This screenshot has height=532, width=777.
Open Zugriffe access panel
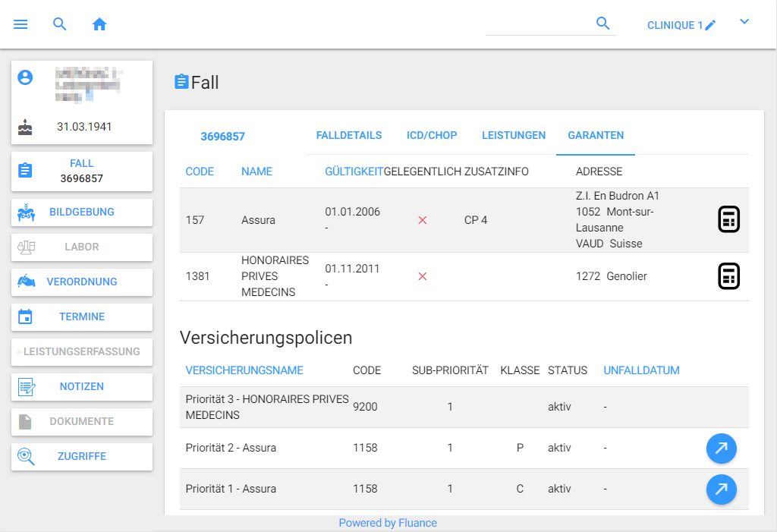click(x=81, y=456)
